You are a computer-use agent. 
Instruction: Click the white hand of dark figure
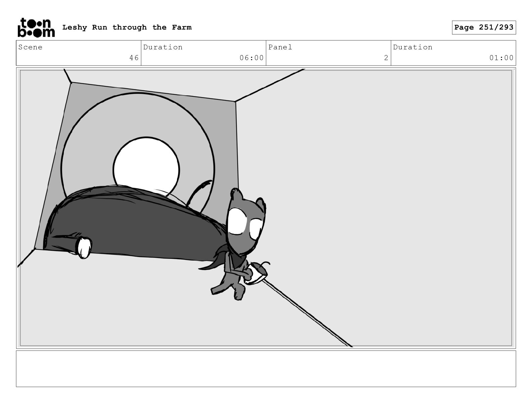point(84,247)
